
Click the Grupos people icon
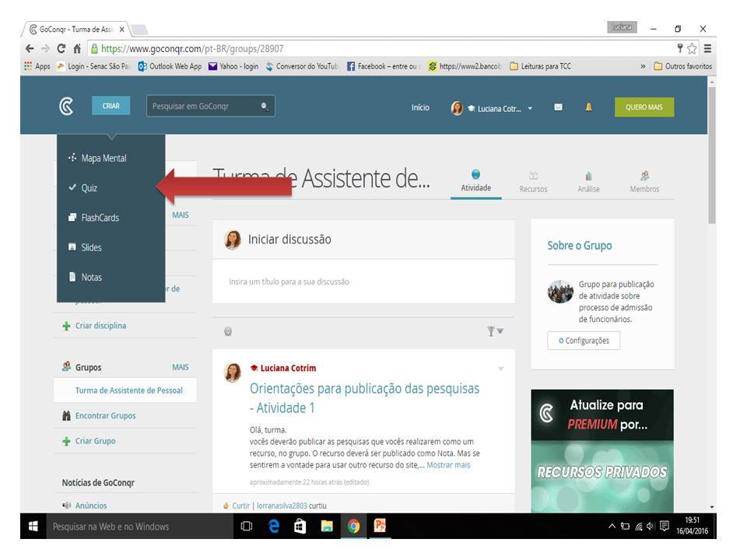[x=66, y=366]
